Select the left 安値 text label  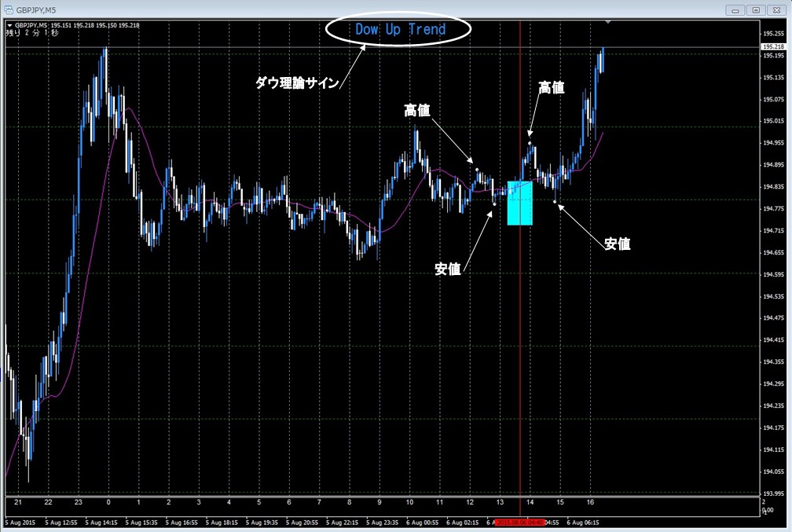(x=448, y=269)
